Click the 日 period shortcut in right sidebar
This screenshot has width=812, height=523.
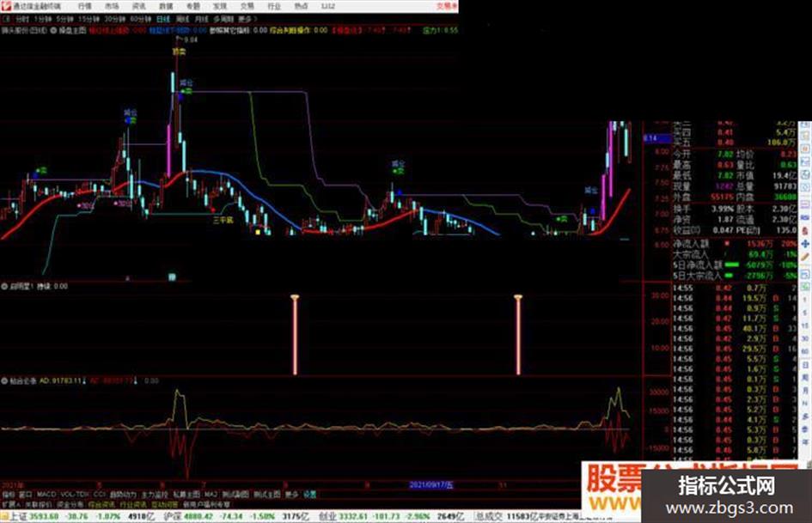click(805, 365)
